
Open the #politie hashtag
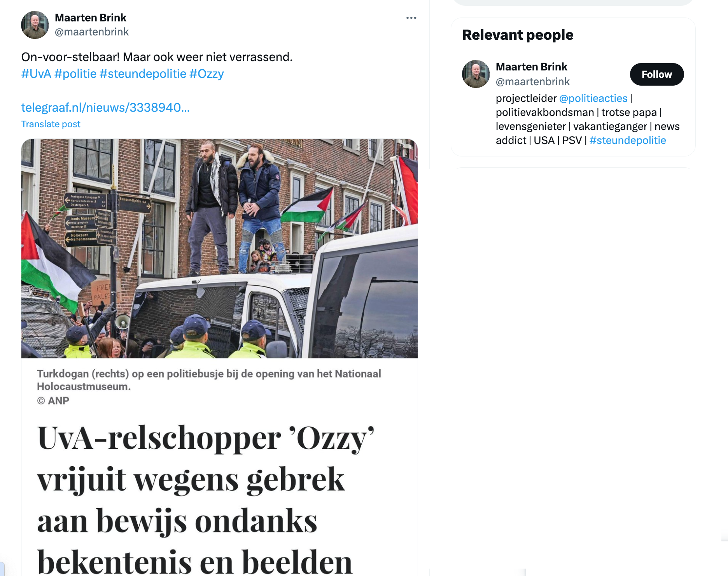[x=75, y=74]
